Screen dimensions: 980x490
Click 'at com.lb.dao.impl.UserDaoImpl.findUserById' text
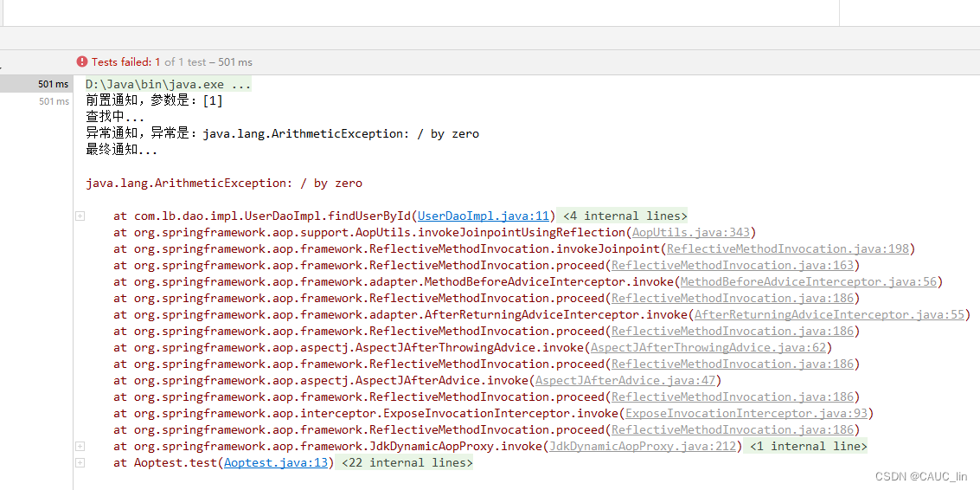click(x=262, y=216)
